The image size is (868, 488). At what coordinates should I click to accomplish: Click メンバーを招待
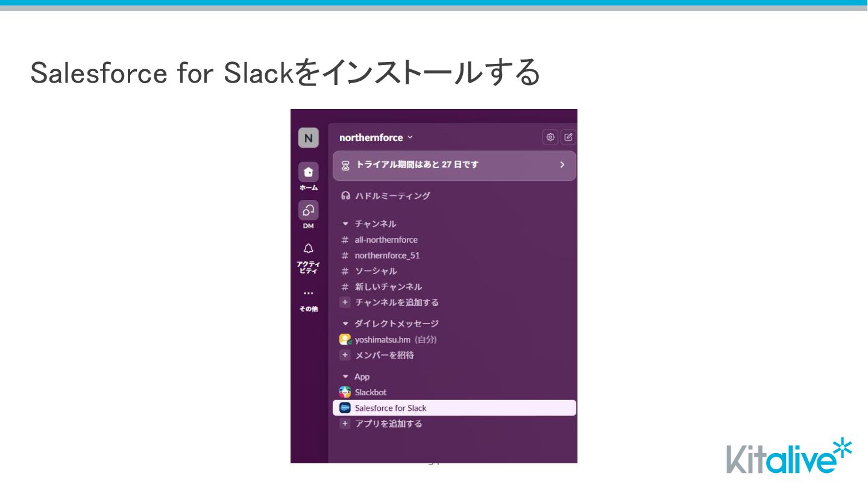(385, 355)
